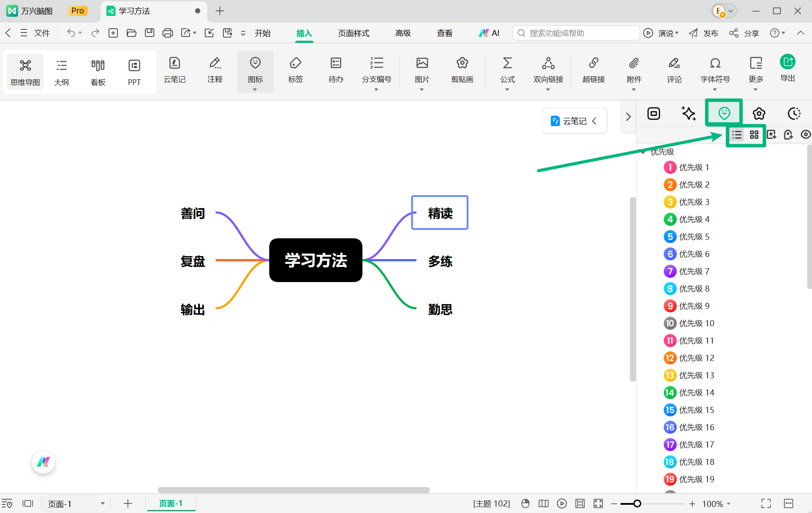
Task: Open the 更多 more dropdown
Action: [x=756, y=90]
